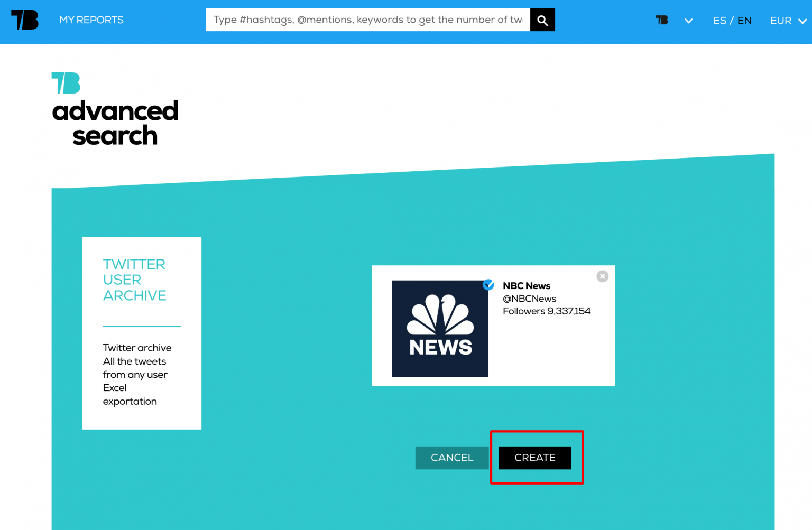Click the TB account icon in the header
The height and width of the screenshot is (530, 812).
pos(661,20)
